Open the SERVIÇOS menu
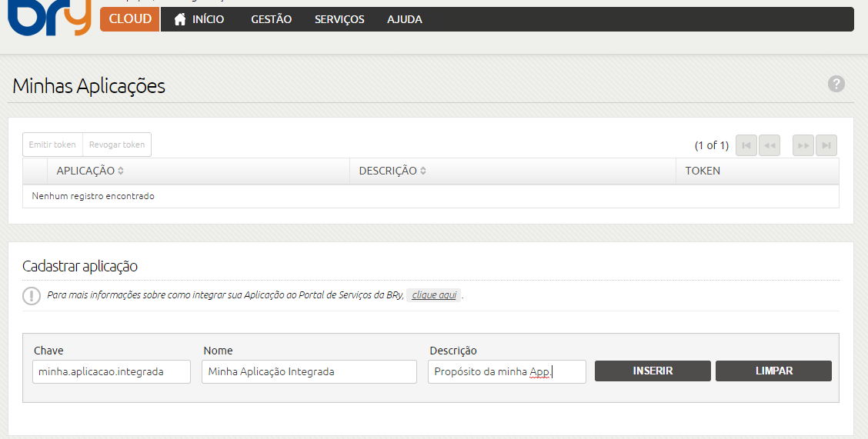This screenshot has height=439, width=868. coord(339,19)
